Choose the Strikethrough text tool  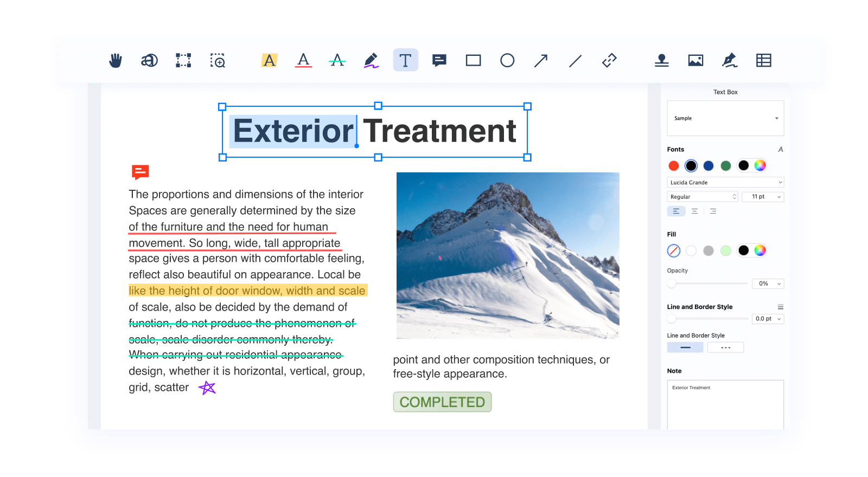click(337, 60)
